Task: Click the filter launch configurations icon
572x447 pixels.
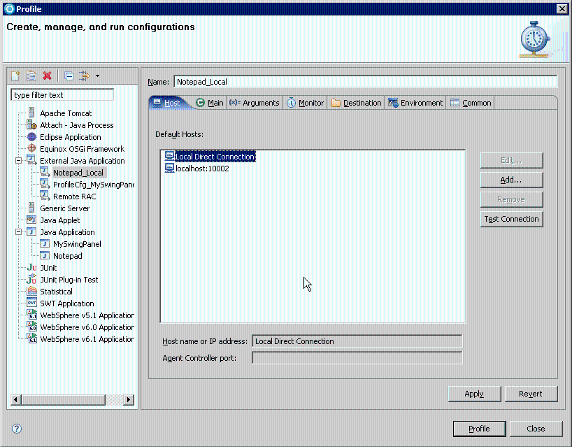Action: pos(84,76)
